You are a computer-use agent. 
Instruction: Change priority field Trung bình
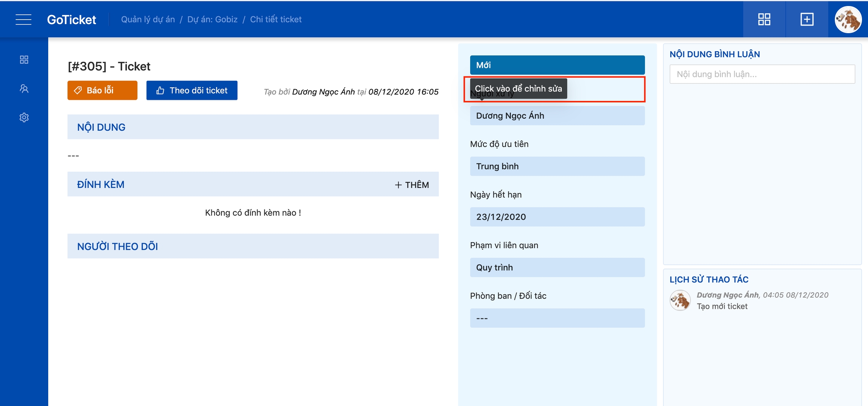(x=557, y=166)
